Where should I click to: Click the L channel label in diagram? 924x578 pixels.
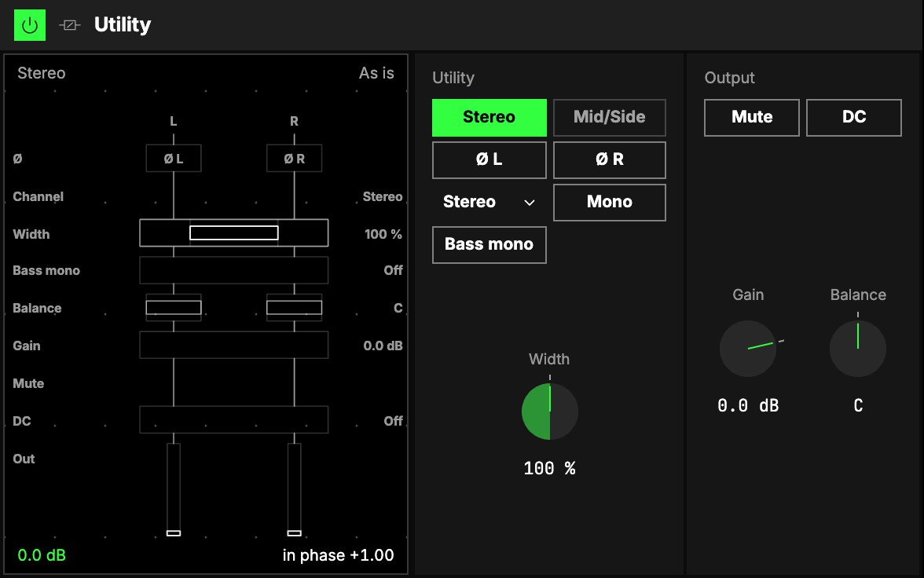point(173,122)
